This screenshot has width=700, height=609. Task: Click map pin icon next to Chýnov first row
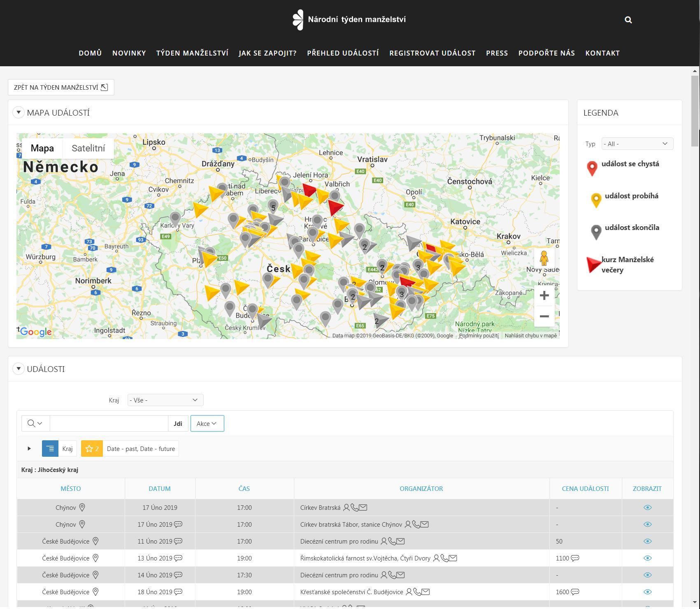[x=82, y=507]
